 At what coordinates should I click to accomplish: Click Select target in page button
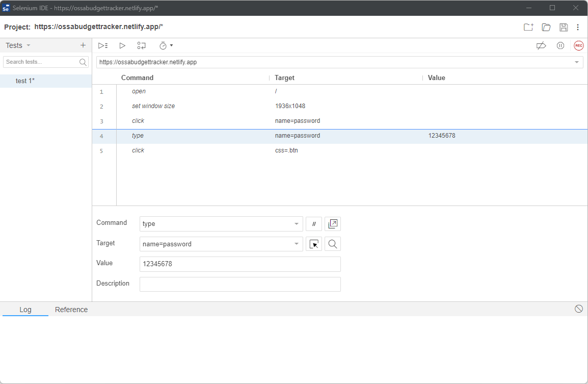(314, 244)
